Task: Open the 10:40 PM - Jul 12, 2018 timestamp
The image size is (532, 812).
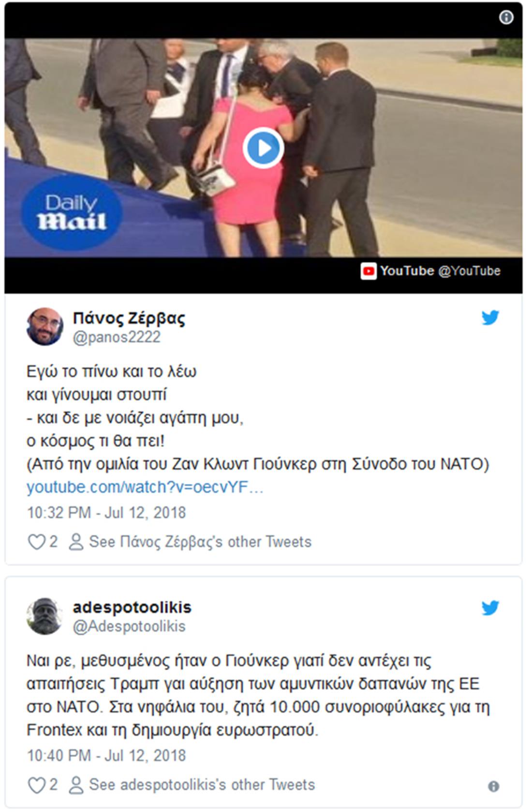Action: (106, 755)
